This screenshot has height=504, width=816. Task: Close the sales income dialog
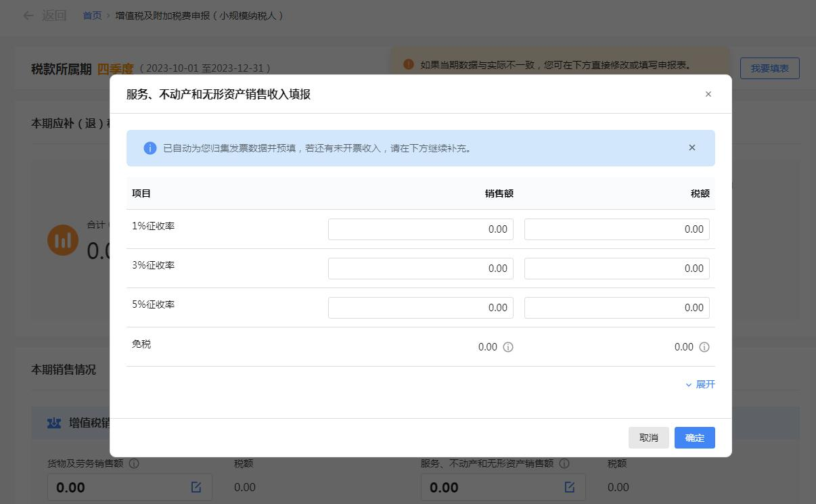point(708,94)
